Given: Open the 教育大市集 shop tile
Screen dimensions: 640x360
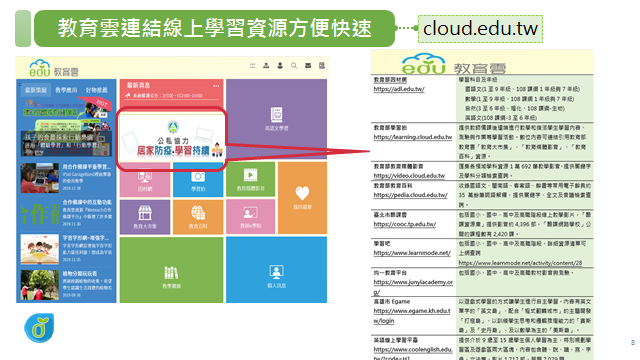Looking at the screenshot, I should pos(145,217).
